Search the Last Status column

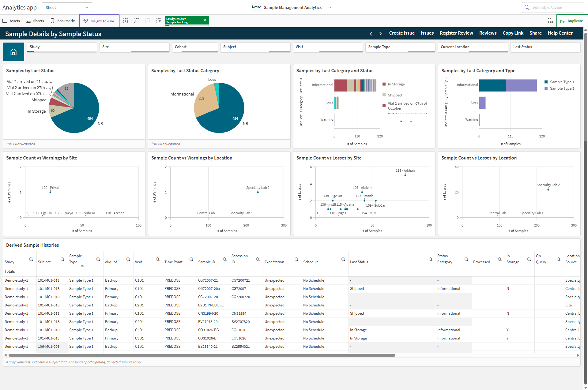coord(431,259)
